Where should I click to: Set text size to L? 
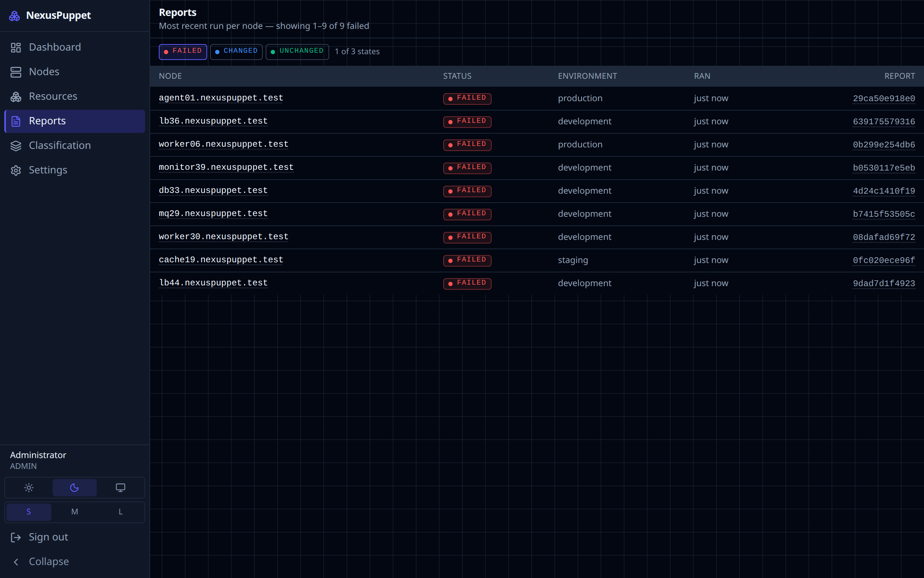click(x=120, y=512)
